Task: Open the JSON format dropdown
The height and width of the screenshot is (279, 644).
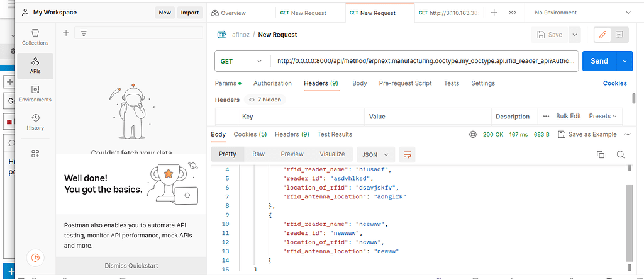Action: 375,154
